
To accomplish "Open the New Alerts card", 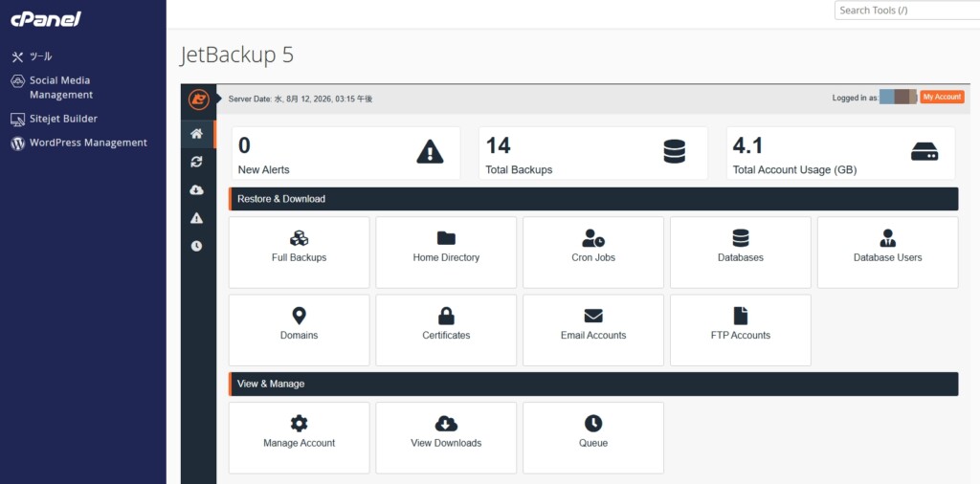I will click(345, 154).
